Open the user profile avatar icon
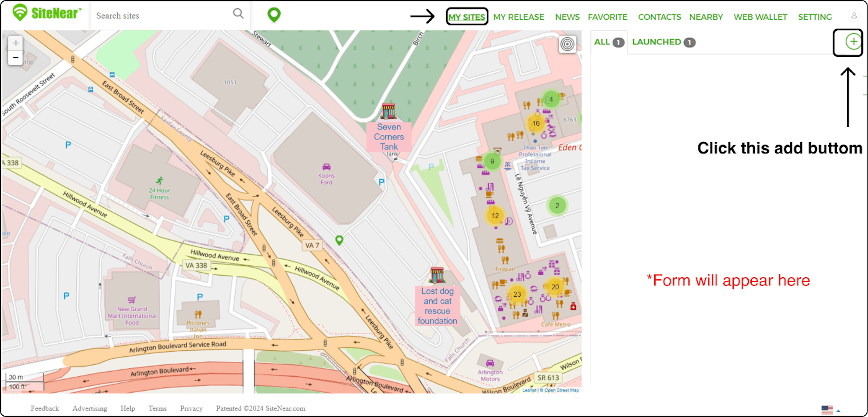This screenshot has width=868, height=417. 854,16
